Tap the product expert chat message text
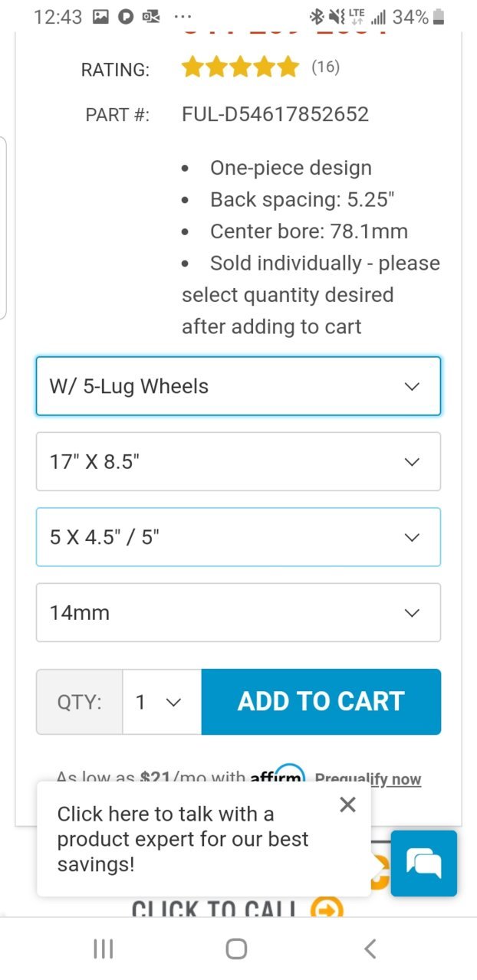The width and height of the screenshot is (477, 980). (183, 839)
